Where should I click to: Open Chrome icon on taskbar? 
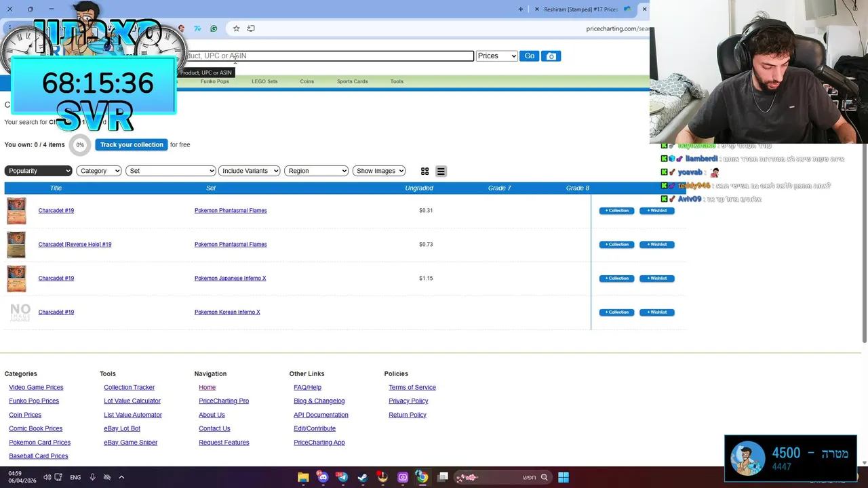point(422,477)
